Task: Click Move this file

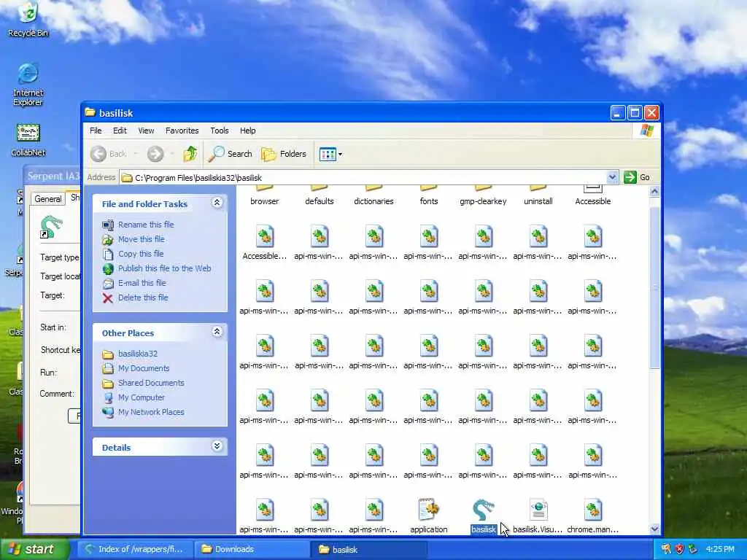Action: [141, 239]
